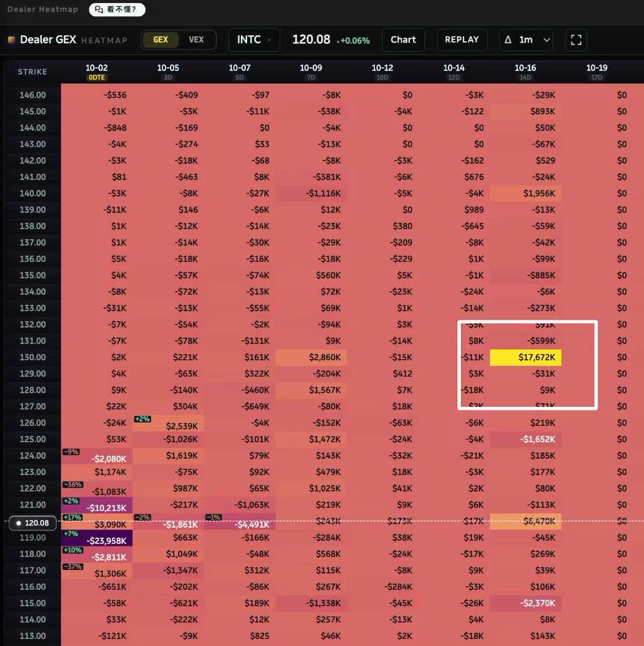Click the -$4,491K cell in 10-07 column
This screenshot has width=644, height=646.
pos(240,522)
